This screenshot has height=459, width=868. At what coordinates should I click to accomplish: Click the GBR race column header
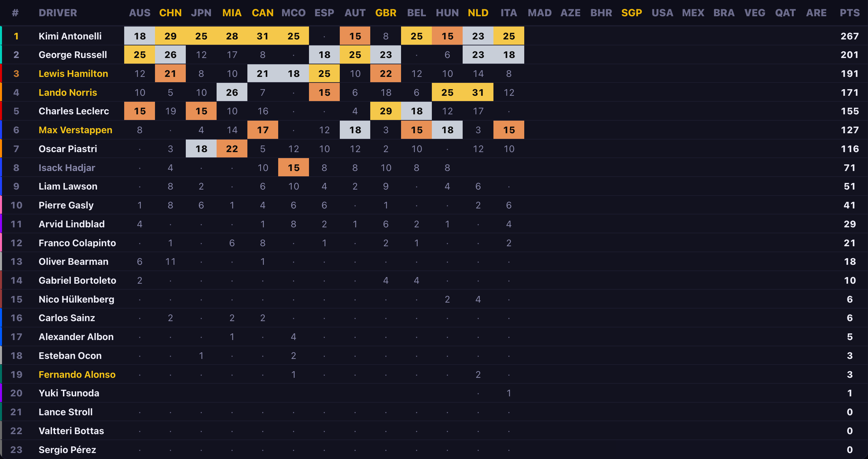coord(385,13)
